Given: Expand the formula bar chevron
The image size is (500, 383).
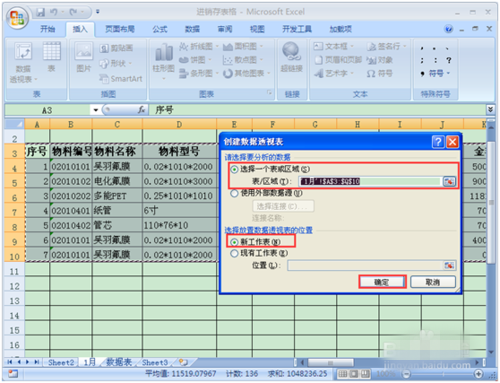Looking at the screenshot, I should pos(490,109).
